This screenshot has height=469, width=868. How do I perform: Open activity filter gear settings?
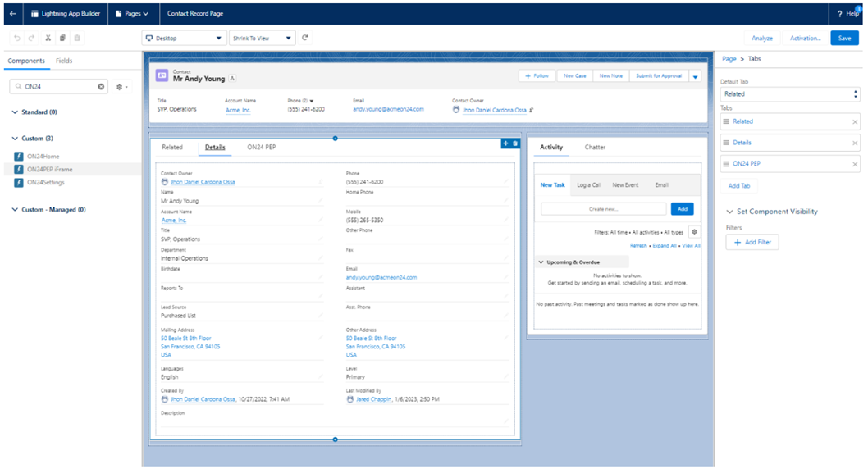pos(694,232)
